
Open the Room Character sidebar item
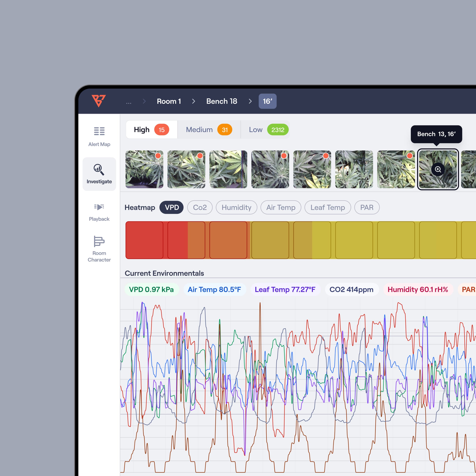99,249
